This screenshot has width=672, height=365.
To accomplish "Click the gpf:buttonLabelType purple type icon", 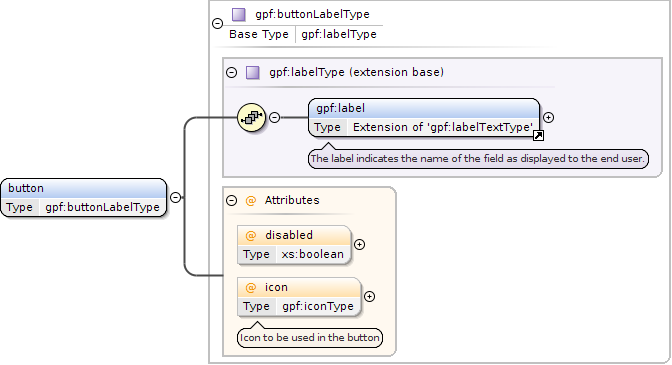I will tap(239, 14).
